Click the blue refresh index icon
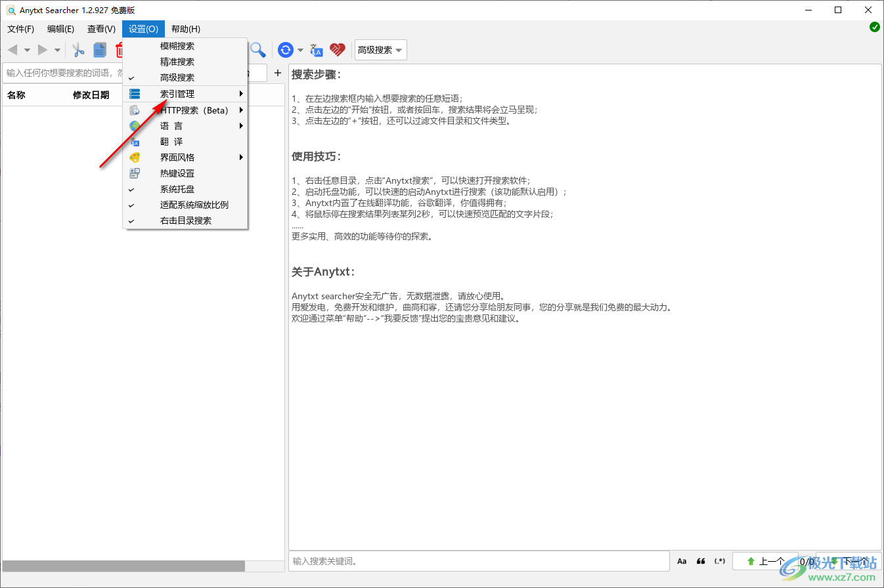 pos(286,50)
